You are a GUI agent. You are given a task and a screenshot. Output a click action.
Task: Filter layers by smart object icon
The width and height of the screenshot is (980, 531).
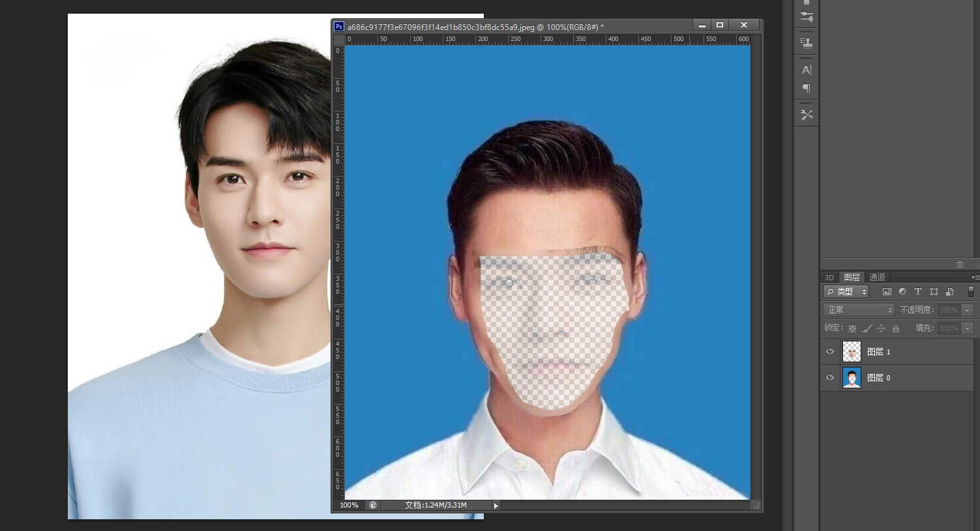pyautogui.click(x=949, y=292)
